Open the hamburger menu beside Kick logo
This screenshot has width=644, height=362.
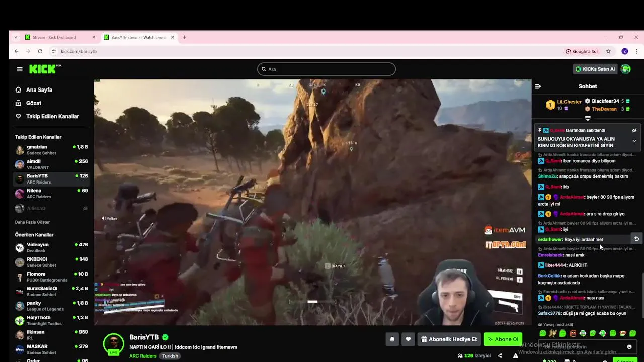pos(19,69)
